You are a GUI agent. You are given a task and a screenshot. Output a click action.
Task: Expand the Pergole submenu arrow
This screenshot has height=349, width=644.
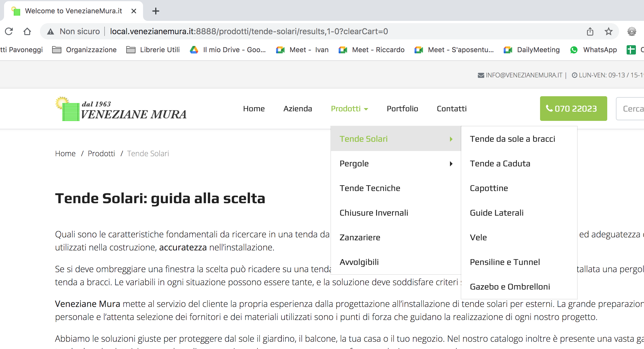tap(451, 164)
